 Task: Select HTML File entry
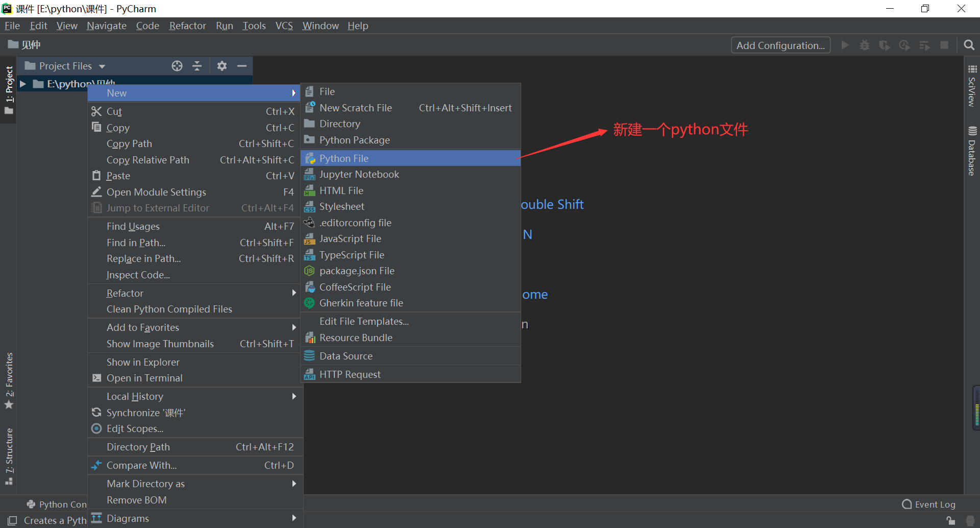click(411, 190)
